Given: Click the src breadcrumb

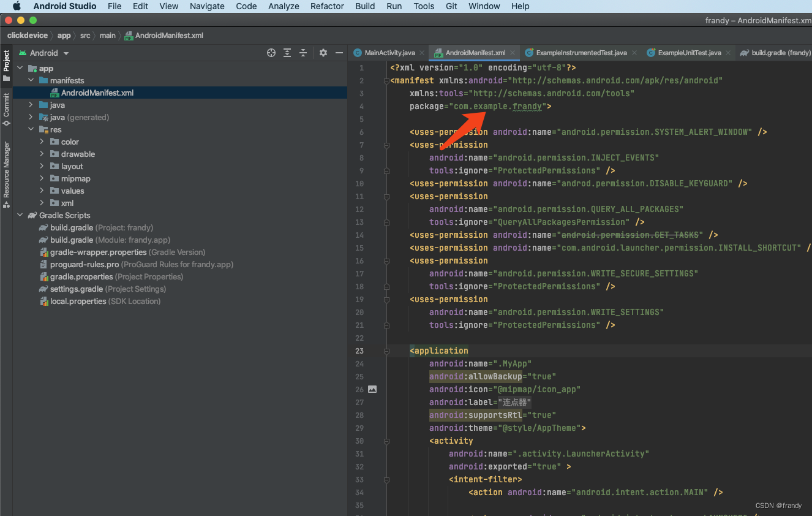Looking at the screenshot, I should click(85, 36).
